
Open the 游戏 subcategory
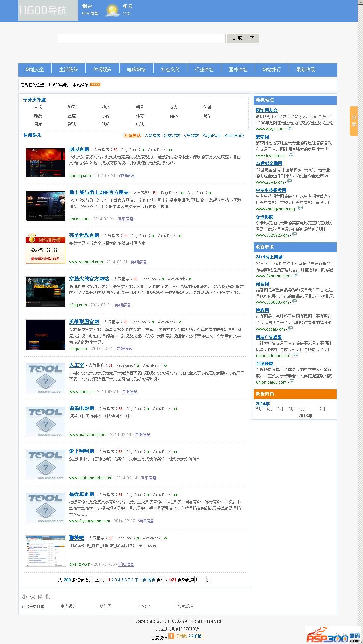coord(106,107)
